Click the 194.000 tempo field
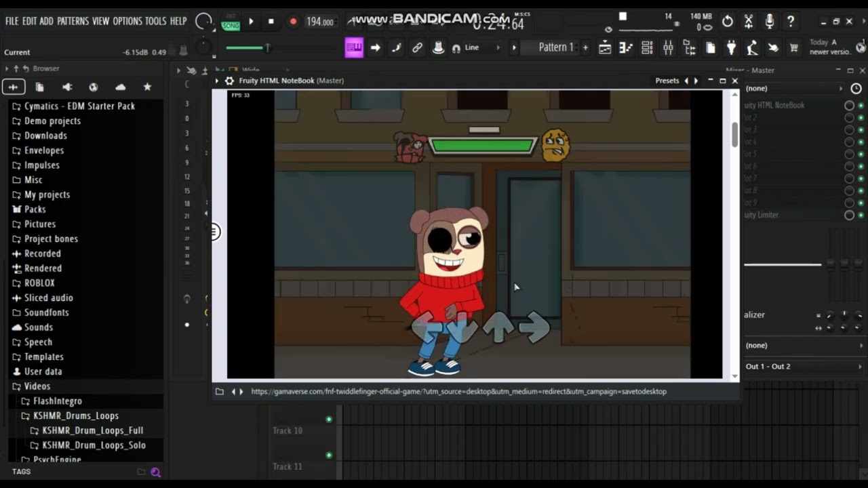Viewport: 868px width, 488px height. coord(319,22)
